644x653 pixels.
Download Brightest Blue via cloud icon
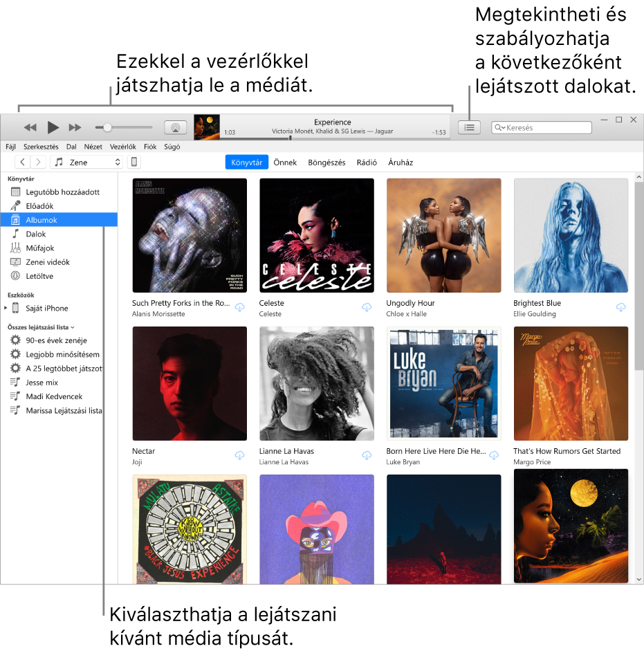point(620,307)
